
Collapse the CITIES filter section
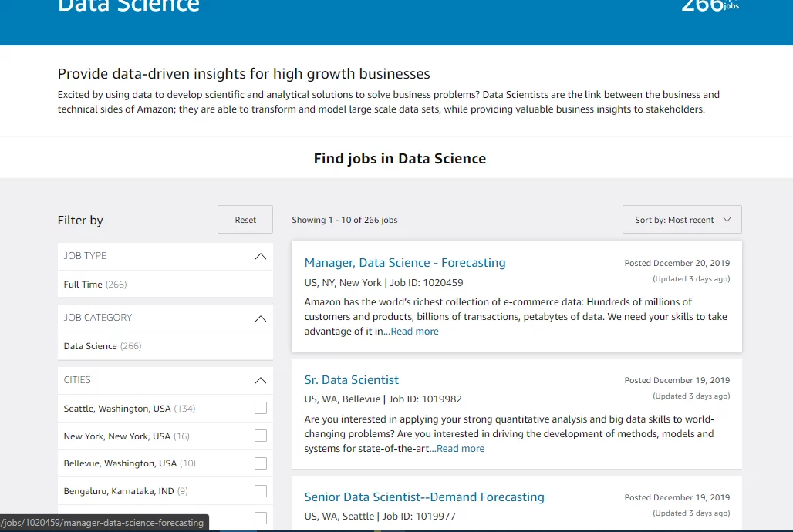pyautogui.click(x=261, y=380)
